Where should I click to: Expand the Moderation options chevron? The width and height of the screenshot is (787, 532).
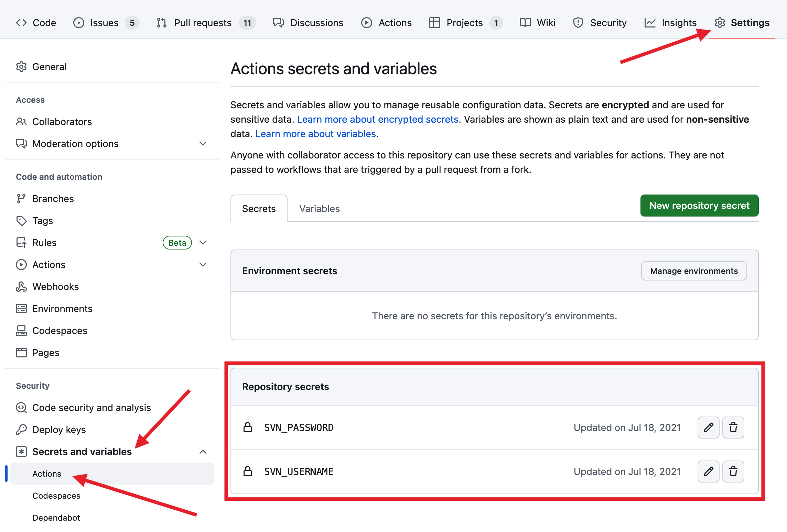pos(203,144)
